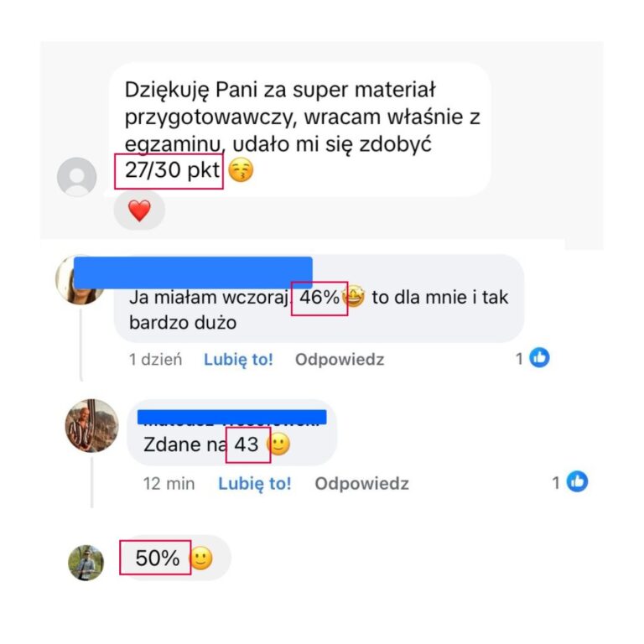Click the 12 min timestamp
The width and height of the screenshot is (644, 644).
(x=169, y=483)
